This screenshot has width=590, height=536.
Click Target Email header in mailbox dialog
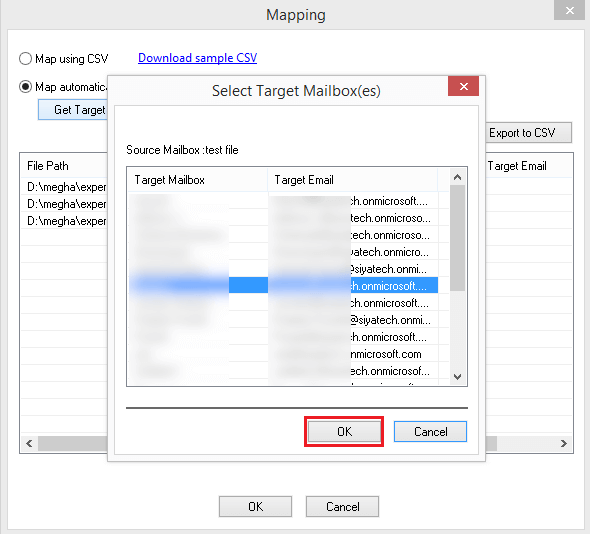(x=353, y=180)
